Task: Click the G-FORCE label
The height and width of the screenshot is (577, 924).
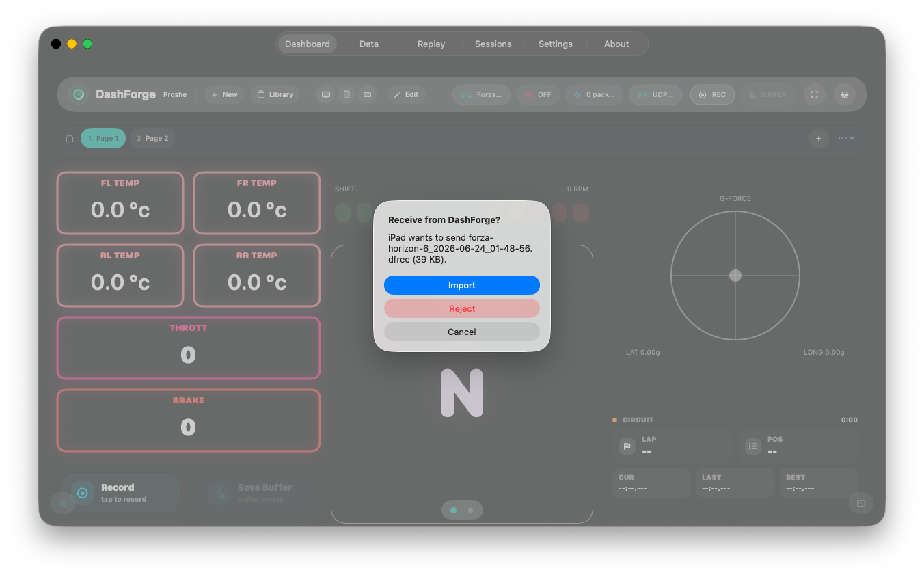Action: click(x=735, y=198)
